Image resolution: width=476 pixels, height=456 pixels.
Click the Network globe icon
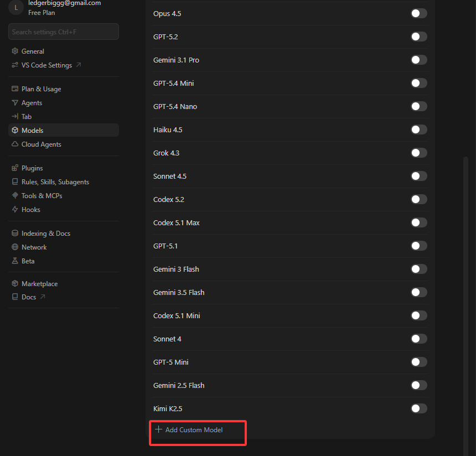(15, 247)
